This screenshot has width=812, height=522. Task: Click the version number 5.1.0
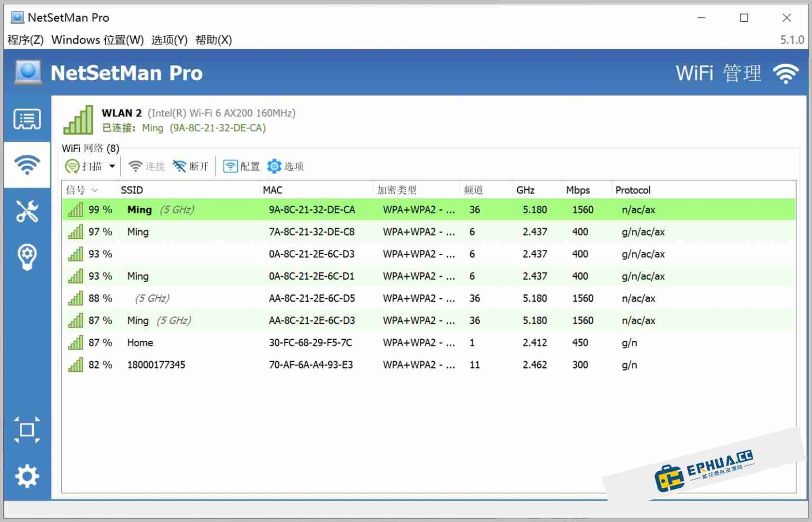tap(792, 40)
